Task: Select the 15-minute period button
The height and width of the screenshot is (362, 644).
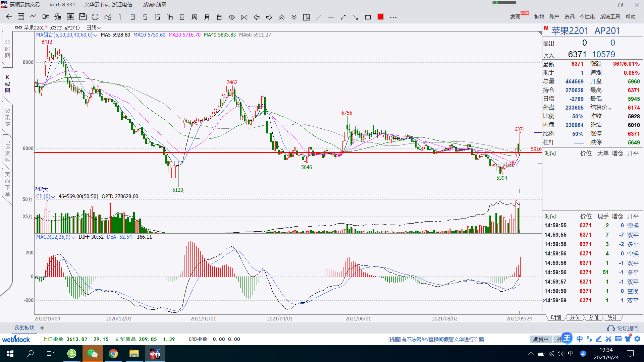Action: coord(157,17)
